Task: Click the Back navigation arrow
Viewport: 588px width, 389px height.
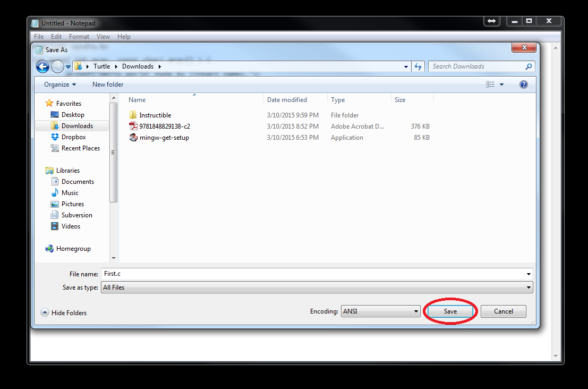Action: tap(42, 67)
